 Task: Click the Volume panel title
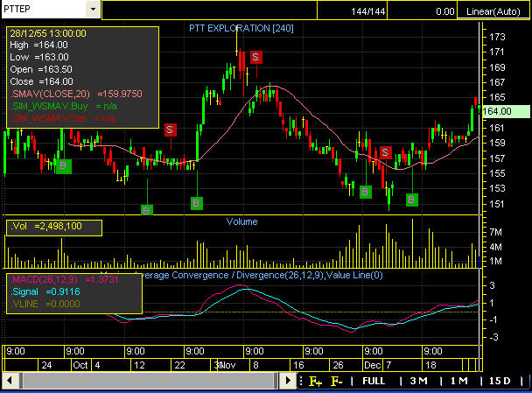point(241,221)
